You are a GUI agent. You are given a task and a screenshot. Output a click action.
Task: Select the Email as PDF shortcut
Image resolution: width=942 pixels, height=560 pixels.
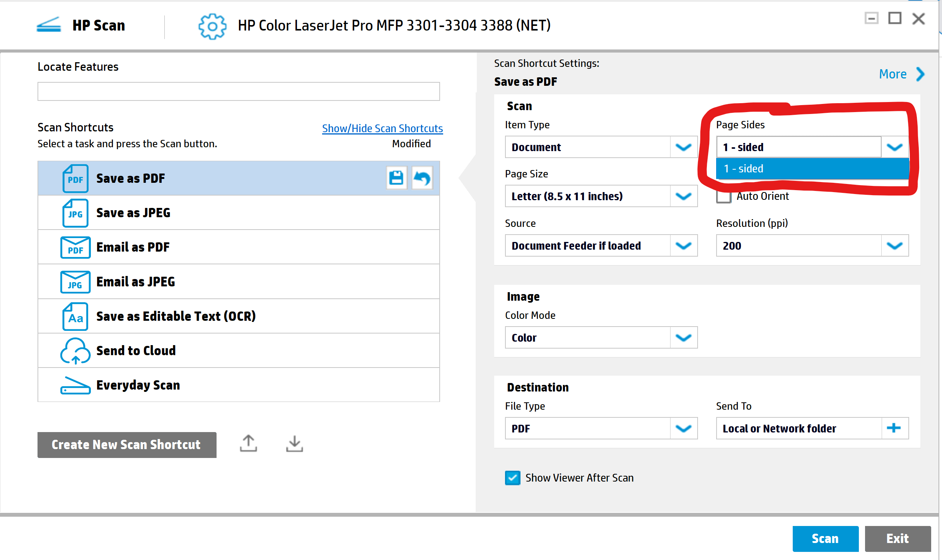[239, 247]
